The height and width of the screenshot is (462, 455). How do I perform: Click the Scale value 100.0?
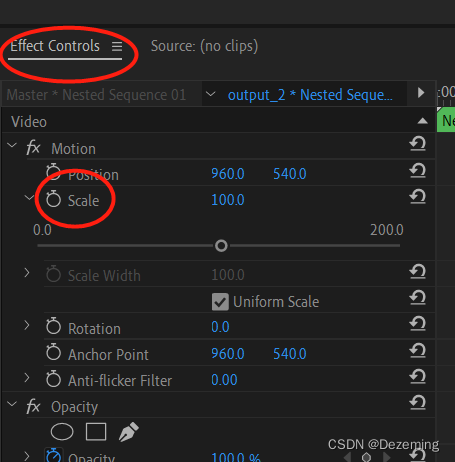pos(228,200)
